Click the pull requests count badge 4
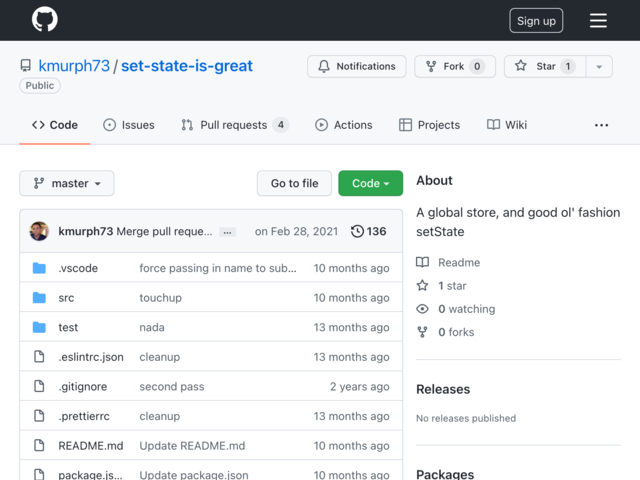The image size is (640, 480). click(x=281, y=125)
